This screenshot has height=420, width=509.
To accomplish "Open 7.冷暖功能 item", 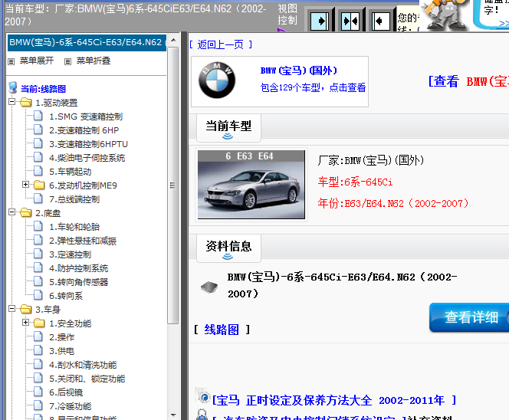I will click(x=70, y=406).
